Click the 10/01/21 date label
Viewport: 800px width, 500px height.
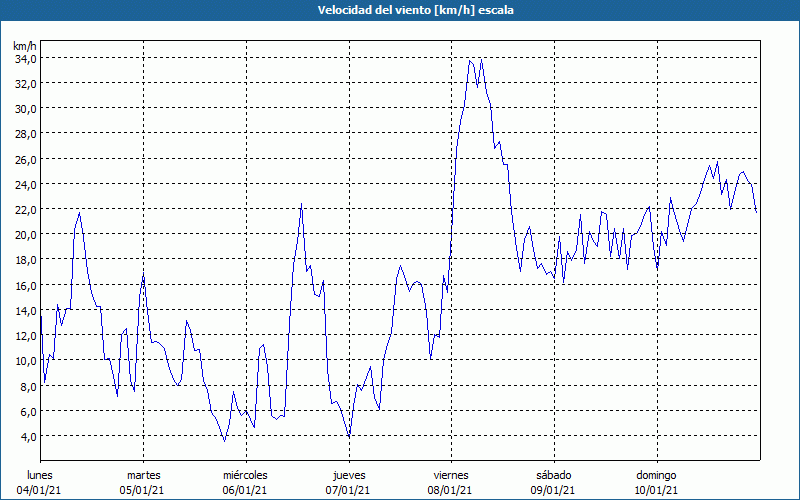click(x=656, y=490)
